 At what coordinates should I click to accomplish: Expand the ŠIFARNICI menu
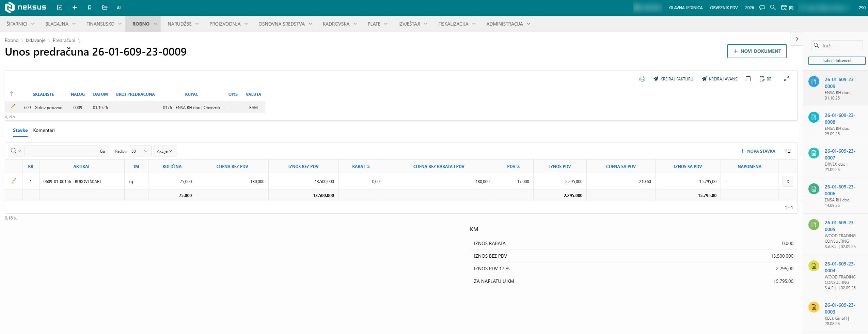(20, 24)
